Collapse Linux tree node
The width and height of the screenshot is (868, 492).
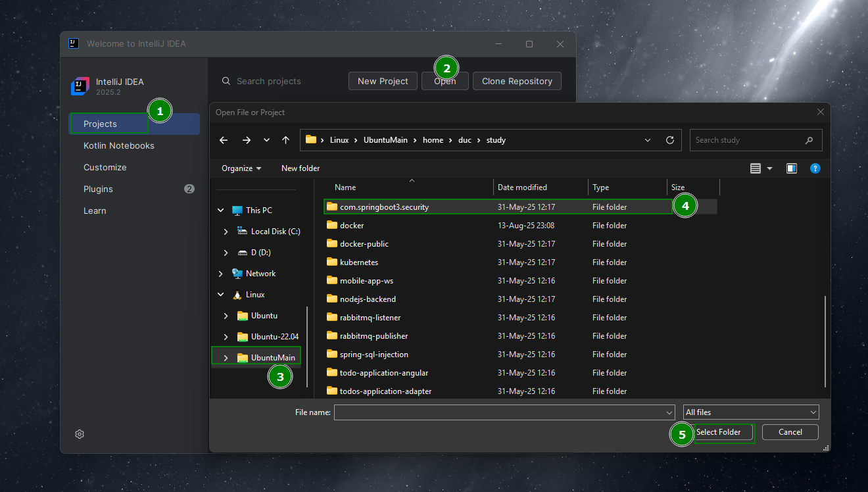221,295
